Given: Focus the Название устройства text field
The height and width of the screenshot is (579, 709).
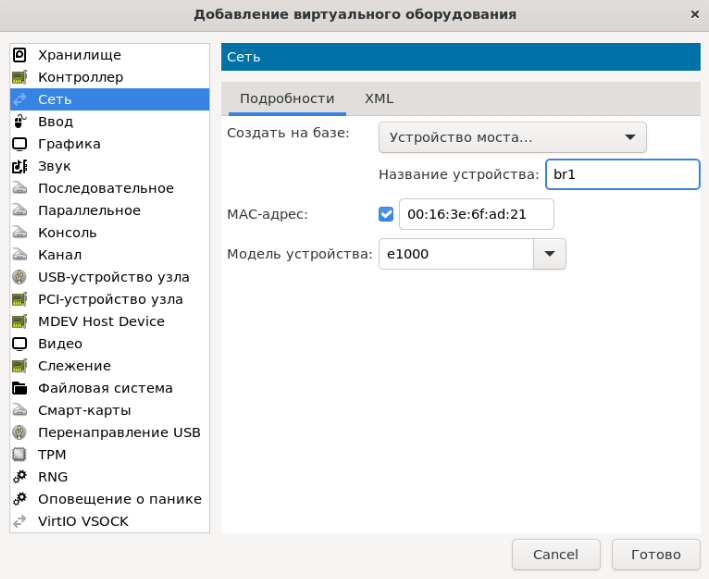Looking at the screenshot, I should pyautogui.click(x=622, y=174).
